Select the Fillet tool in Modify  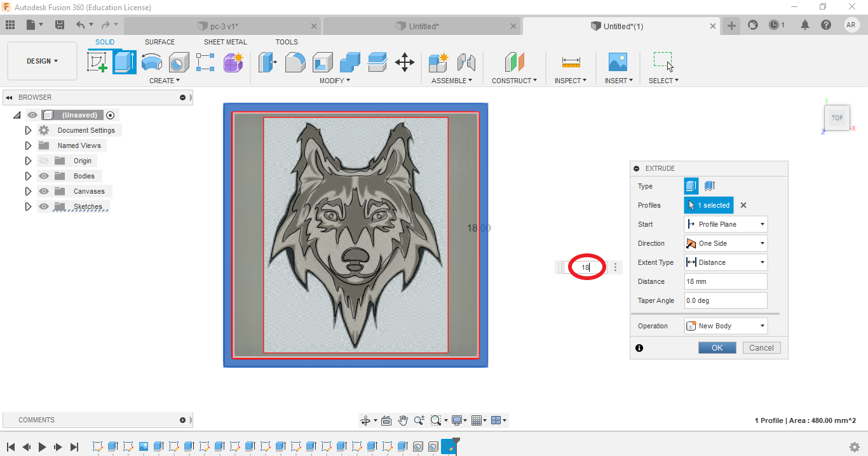click(x=295, y=62)
